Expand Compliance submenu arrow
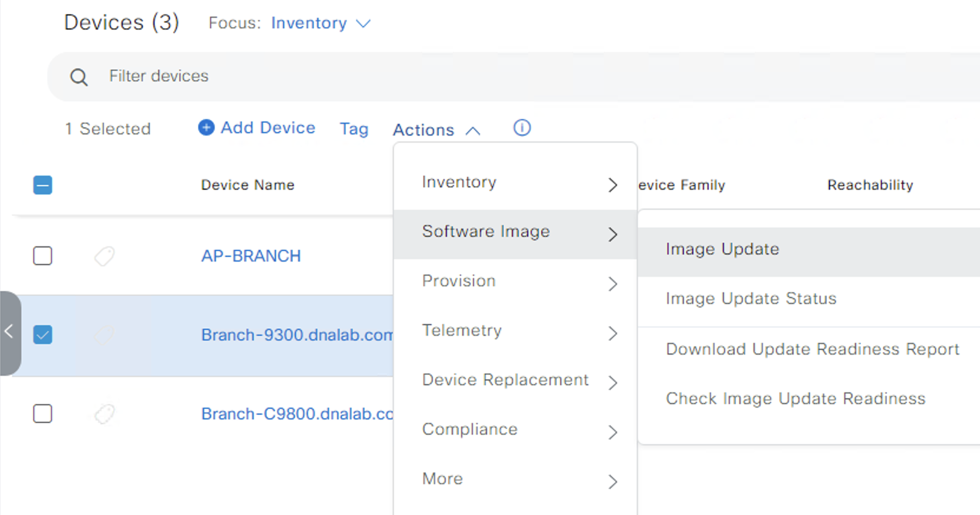Viewport: 980px width, 515px height. coord(613,433)
